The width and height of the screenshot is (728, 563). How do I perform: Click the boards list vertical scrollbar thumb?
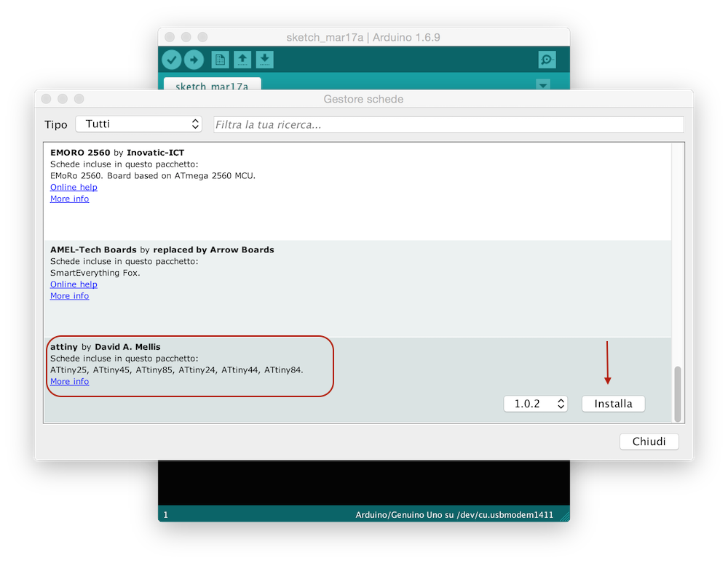coord(678,394)
